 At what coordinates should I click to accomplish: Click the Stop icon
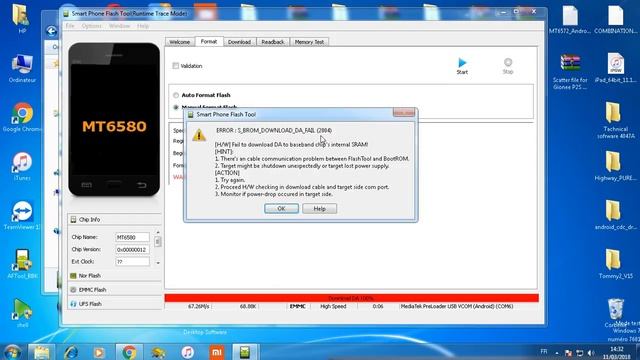point(508,62)
